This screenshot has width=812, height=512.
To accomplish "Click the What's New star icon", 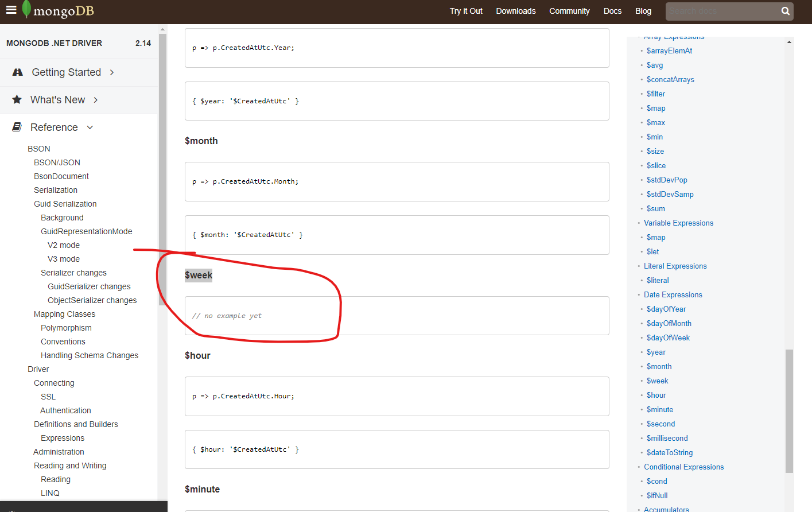I will pos(17,100).
